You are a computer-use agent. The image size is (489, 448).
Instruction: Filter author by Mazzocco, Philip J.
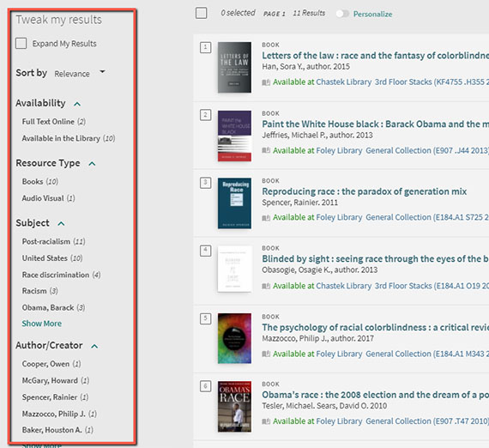point(59,414)
